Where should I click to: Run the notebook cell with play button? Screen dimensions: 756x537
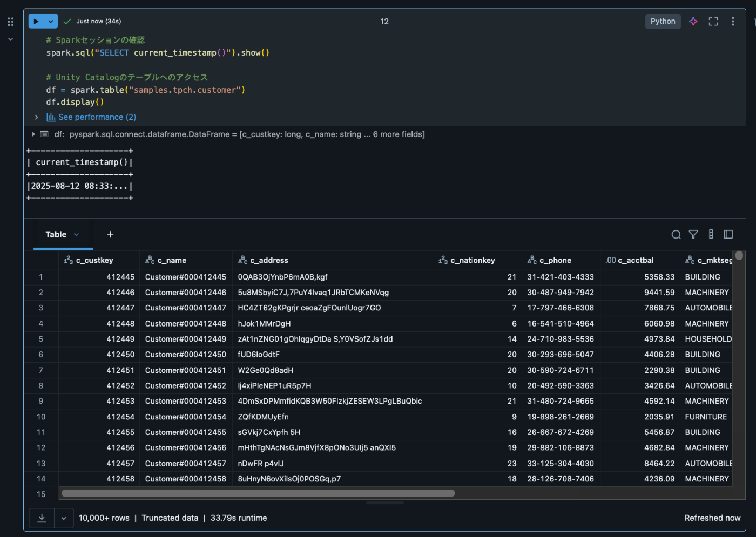coord(36,21)
